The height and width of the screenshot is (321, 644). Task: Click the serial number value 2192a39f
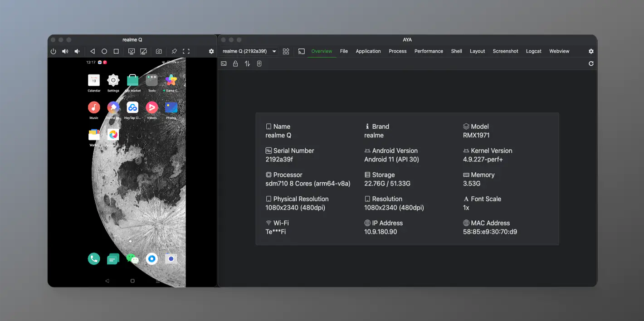tap(279, 159)
